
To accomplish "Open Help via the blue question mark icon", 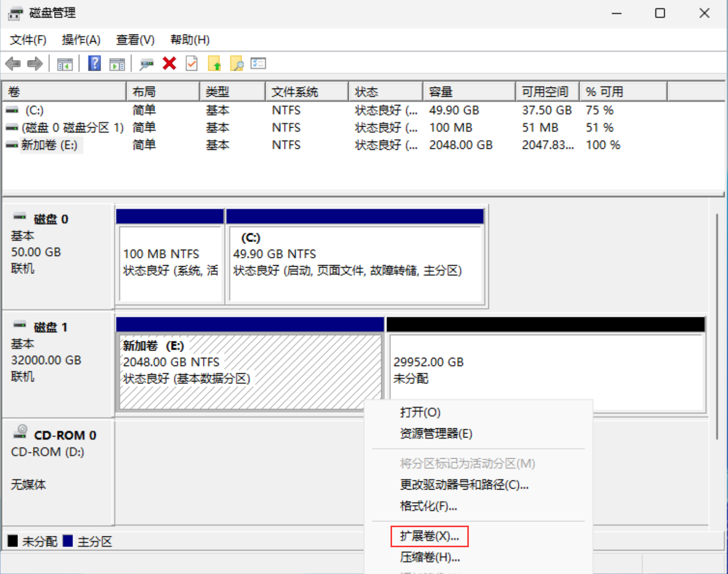I will [94, 63].
